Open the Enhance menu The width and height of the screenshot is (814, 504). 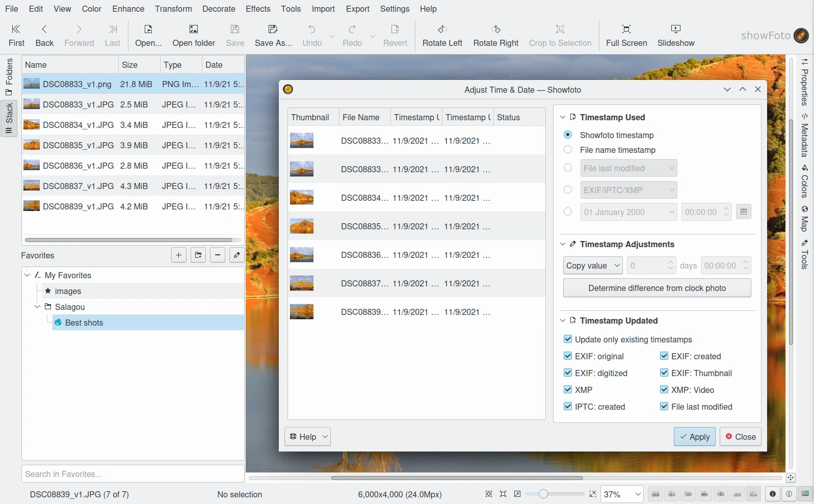128,9
